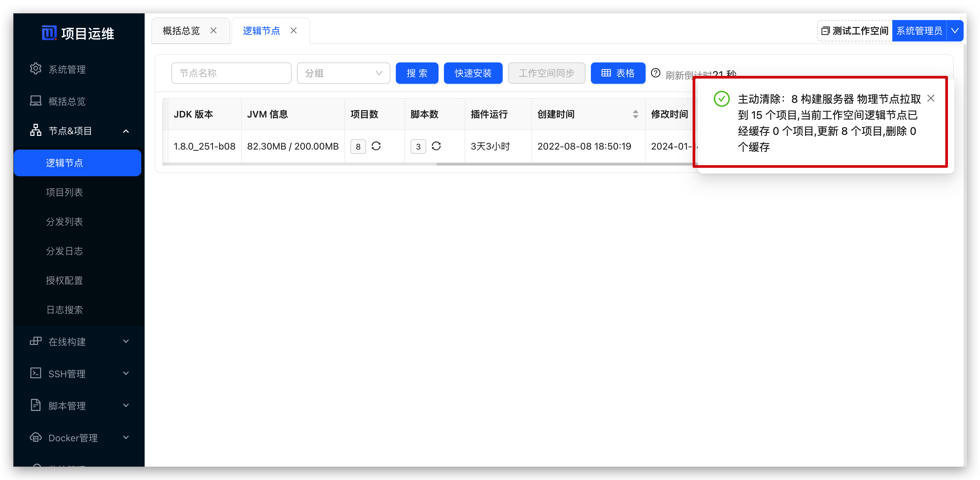The width and height of the screenshot is (980, 480).
Task: Open the 脚本管理 script icon
Action: pyautogui.click(x=35, y=405)
